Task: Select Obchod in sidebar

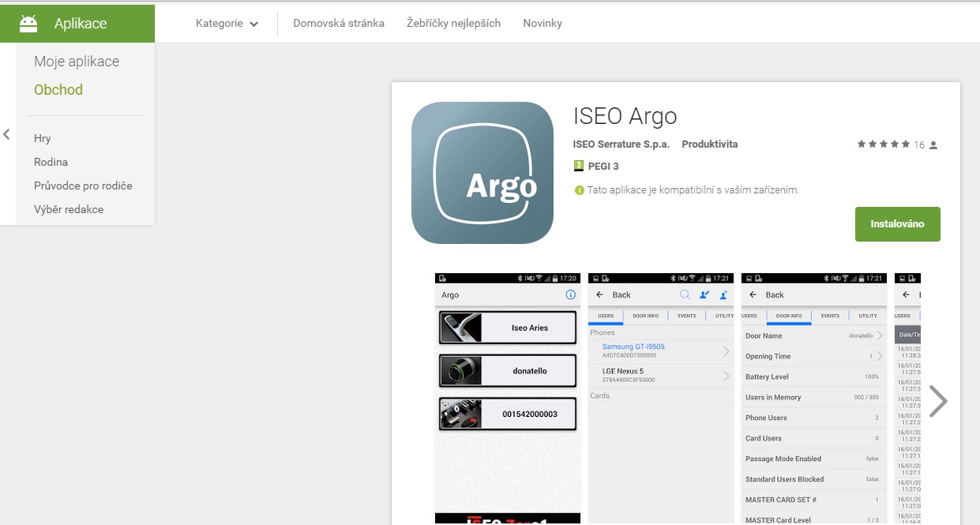Action: [58, 90]
